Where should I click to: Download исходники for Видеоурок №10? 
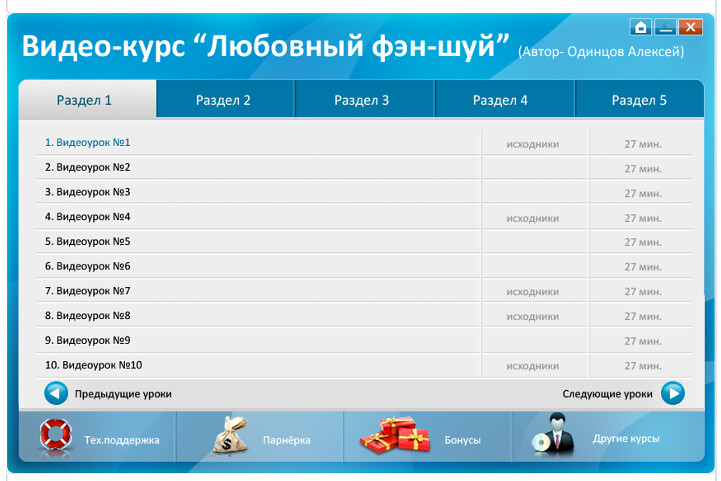point(532,366)
